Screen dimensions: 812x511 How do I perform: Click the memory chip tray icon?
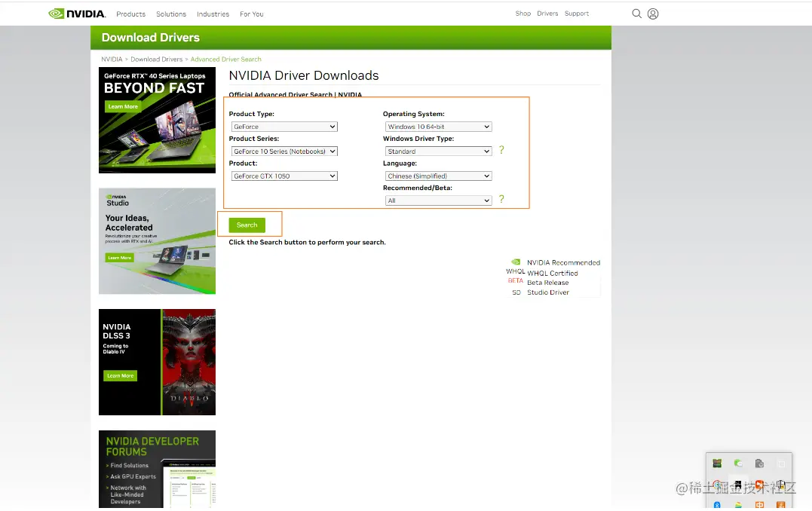(x=717, y=463)
